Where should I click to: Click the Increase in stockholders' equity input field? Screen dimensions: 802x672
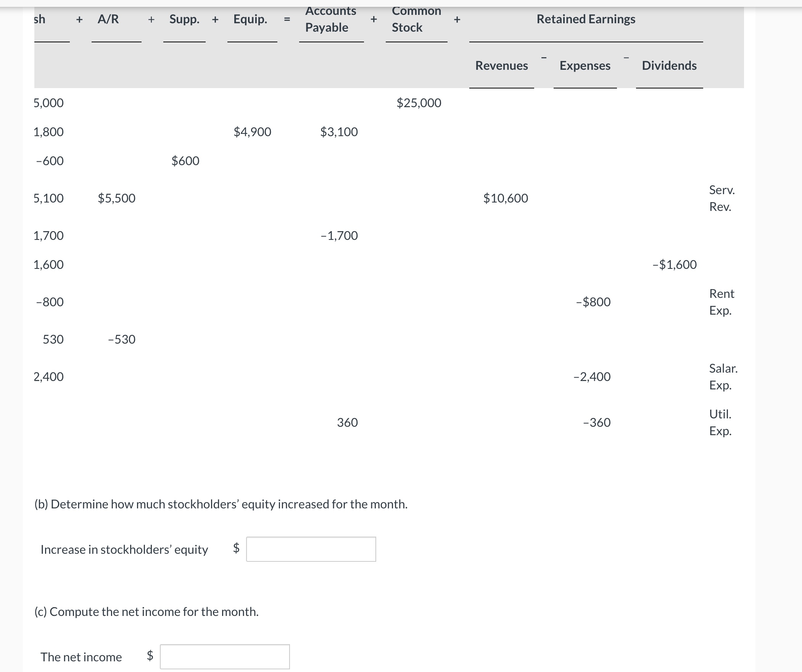click(311, 550)
